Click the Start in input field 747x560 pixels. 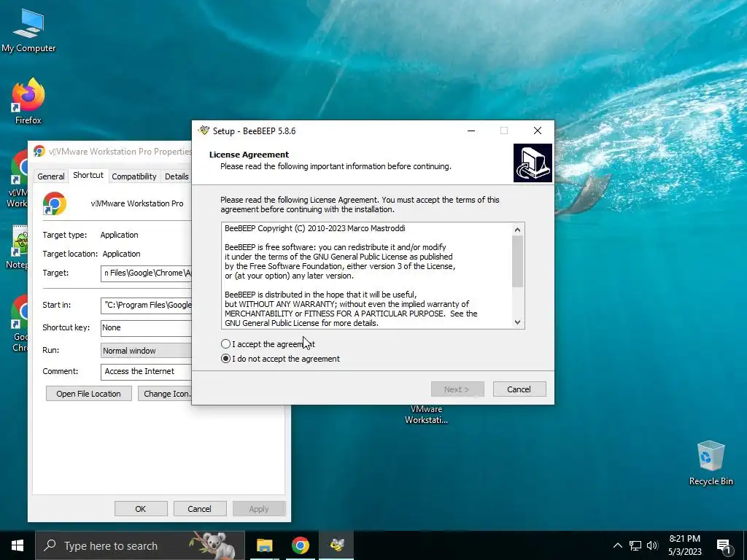(x=146, y=306)
